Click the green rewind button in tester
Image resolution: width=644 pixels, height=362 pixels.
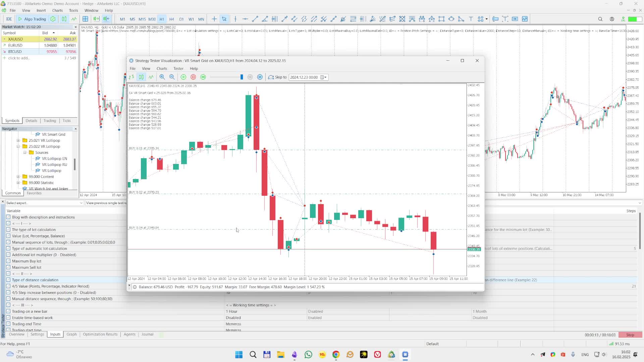pos(203,77)
